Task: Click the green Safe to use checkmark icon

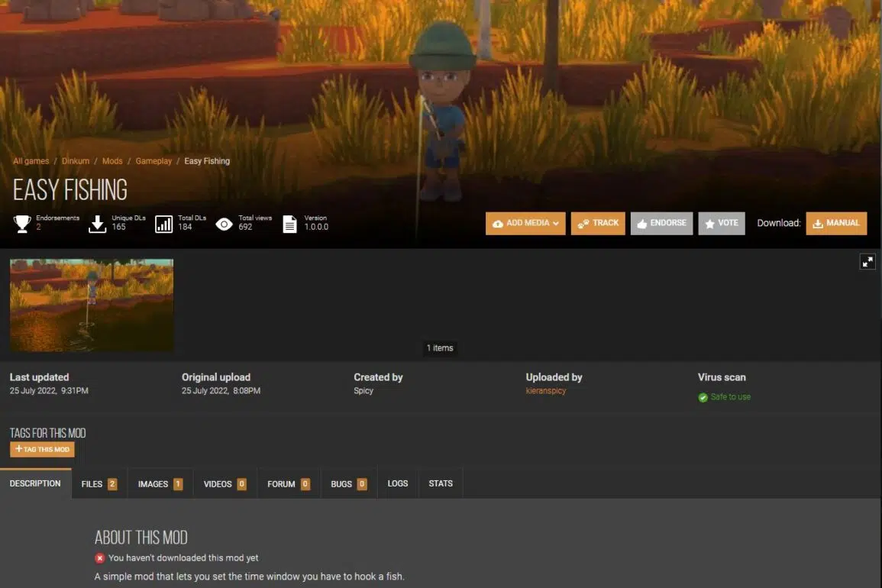Action: 703,397
